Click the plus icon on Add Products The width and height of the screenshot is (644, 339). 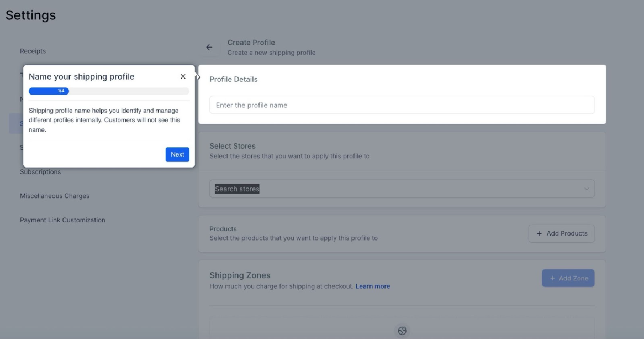[539, 233]
